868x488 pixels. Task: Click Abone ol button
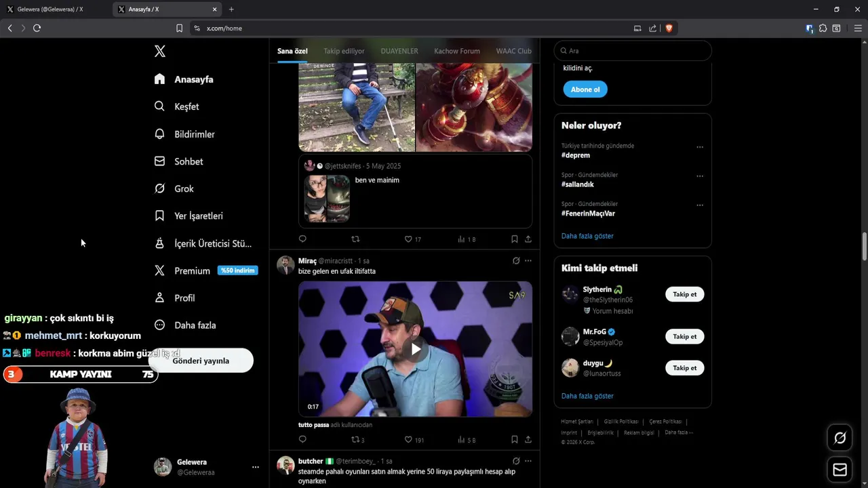tap(585, 89)
